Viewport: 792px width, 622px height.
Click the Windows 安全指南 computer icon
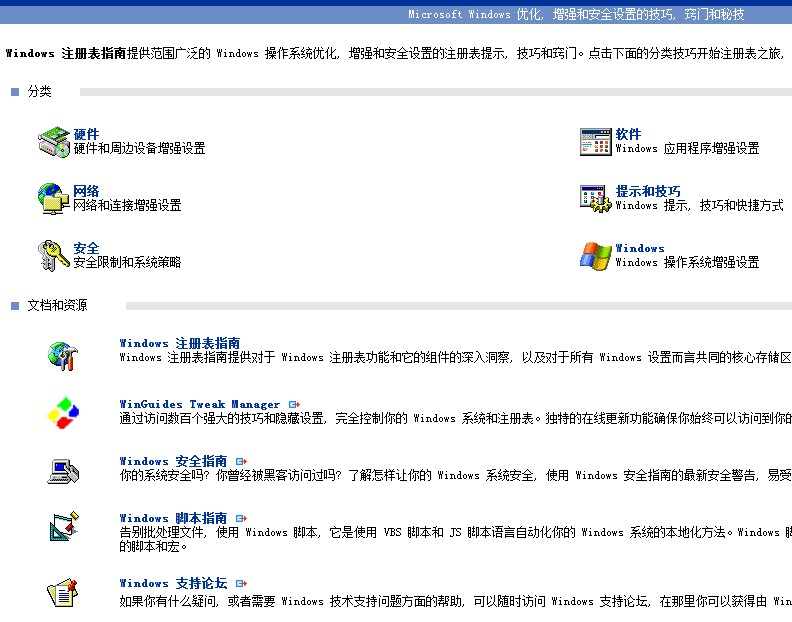[x=63, y=470]
